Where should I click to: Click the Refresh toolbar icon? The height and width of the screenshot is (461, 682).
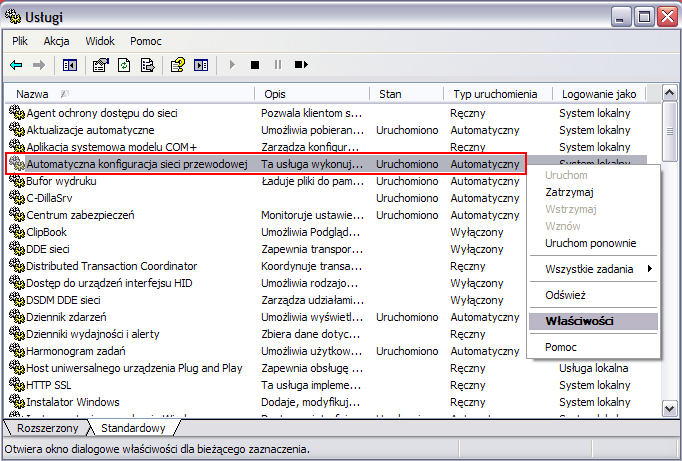124,65
